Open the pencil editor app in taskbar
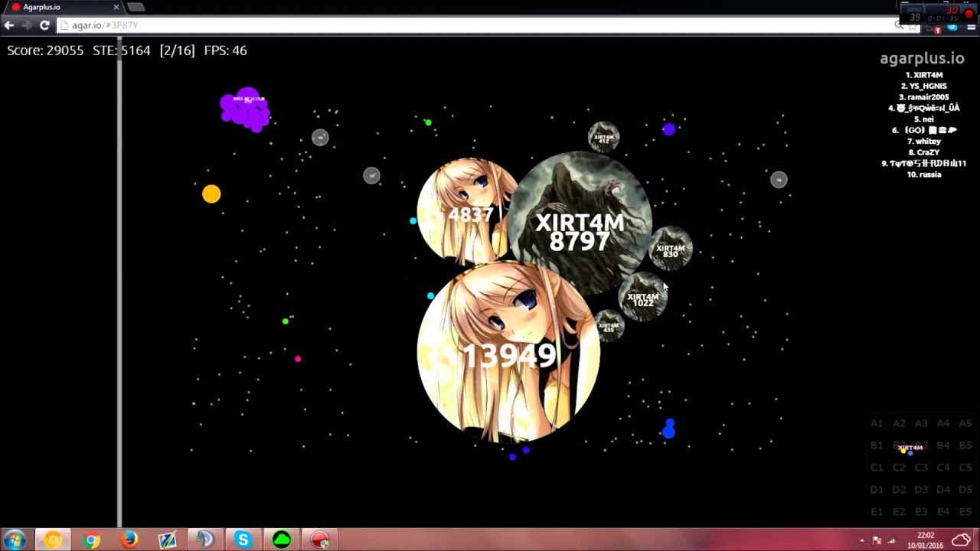Image resolution: width=980 pixels, height=551 pixels. (167, 540)
